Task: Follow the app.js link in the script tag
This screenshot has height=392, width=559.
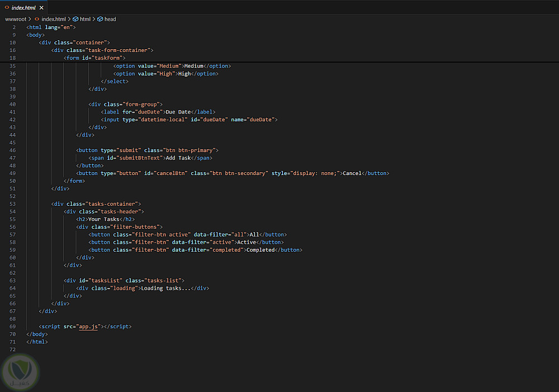Action: 89,327
